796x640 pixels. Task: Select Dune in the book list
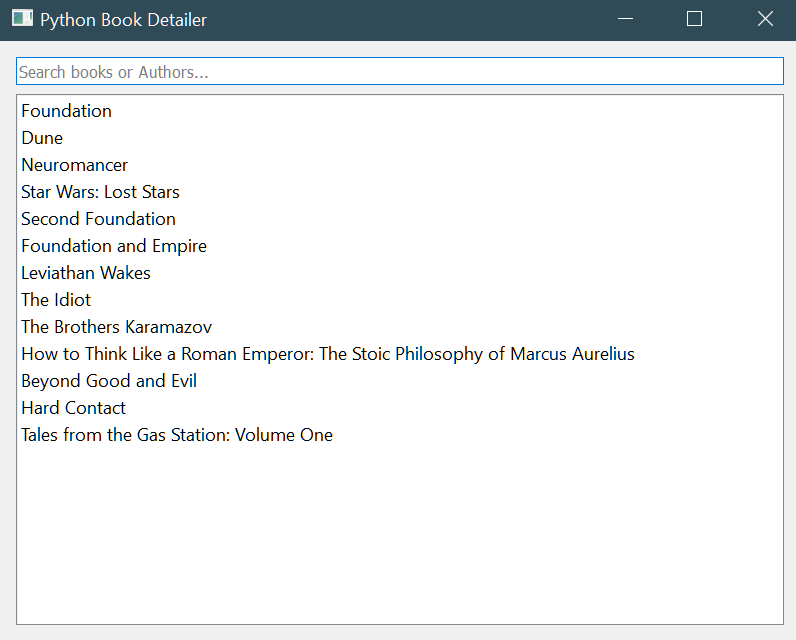point(42,138)
